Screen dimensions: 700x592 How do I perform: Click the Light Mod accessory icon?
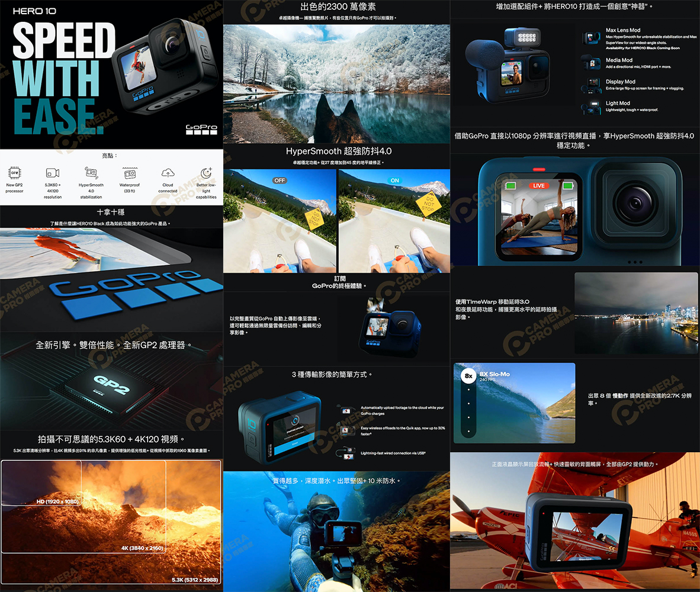coord(592,107)
